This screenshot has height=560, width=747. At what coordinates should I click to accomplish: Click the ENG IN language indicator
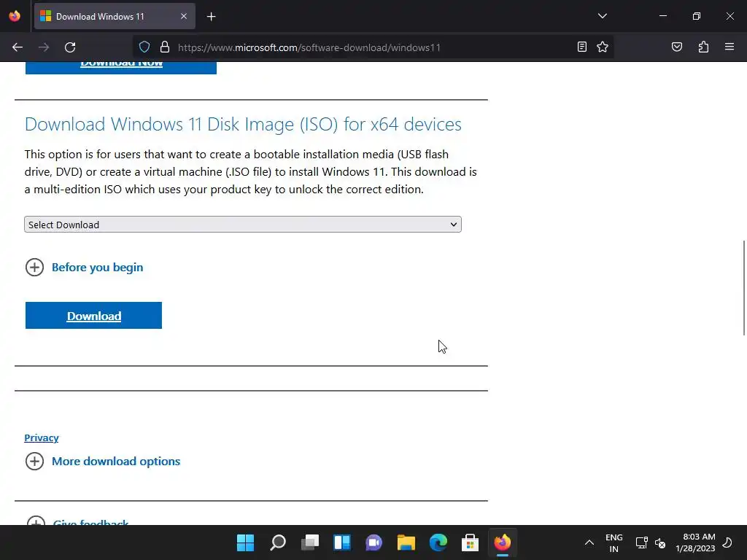[614, 542]
